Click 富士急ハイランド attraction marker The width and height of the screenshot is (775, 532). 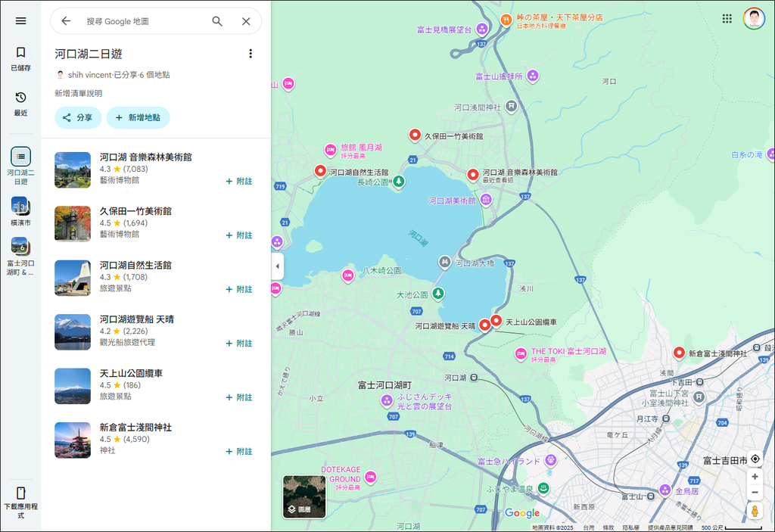(551, 460)
